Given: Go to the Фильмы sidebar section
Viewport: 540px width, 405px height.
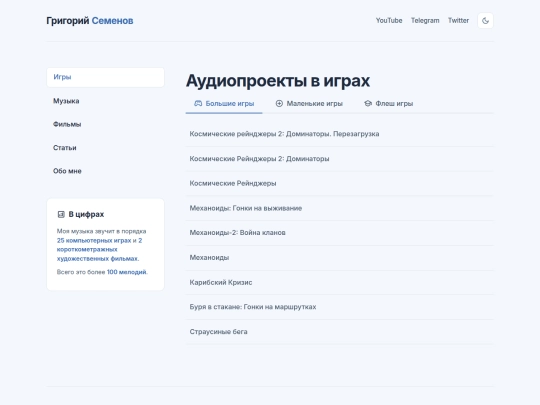Looking at the screenshot, I should click(x=105, y=124).
